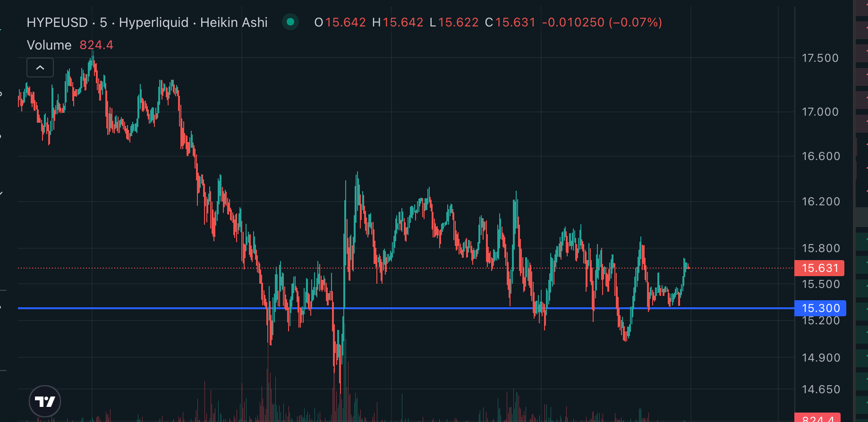Click the Close value C15.631
Screen dimensions: 868x422
tap(510, 22)
